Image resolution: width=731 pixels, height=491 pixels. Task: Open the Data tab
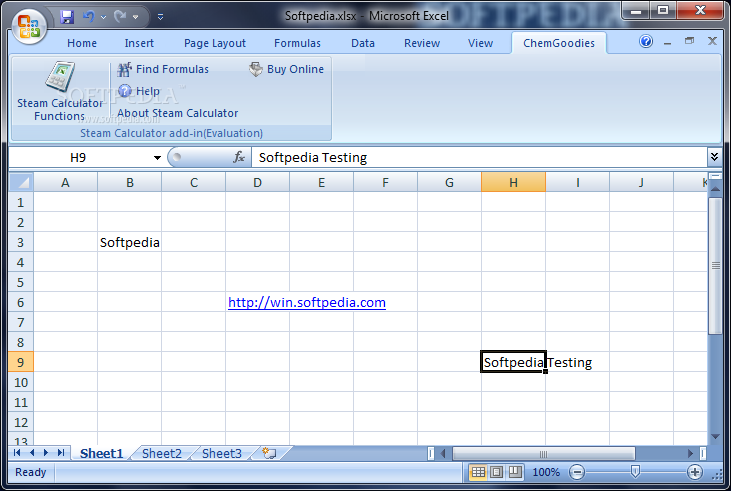pos(363,43)
